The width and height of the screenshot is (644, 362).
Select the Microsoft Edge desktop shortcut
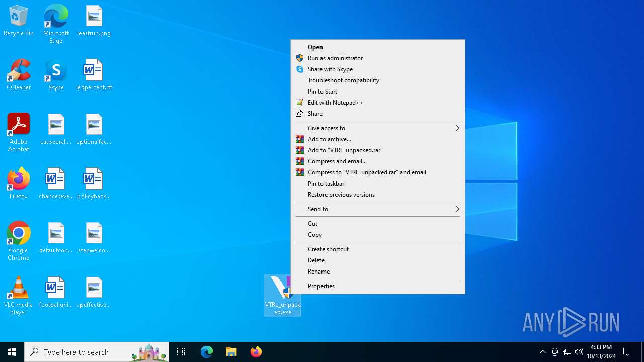56,24
